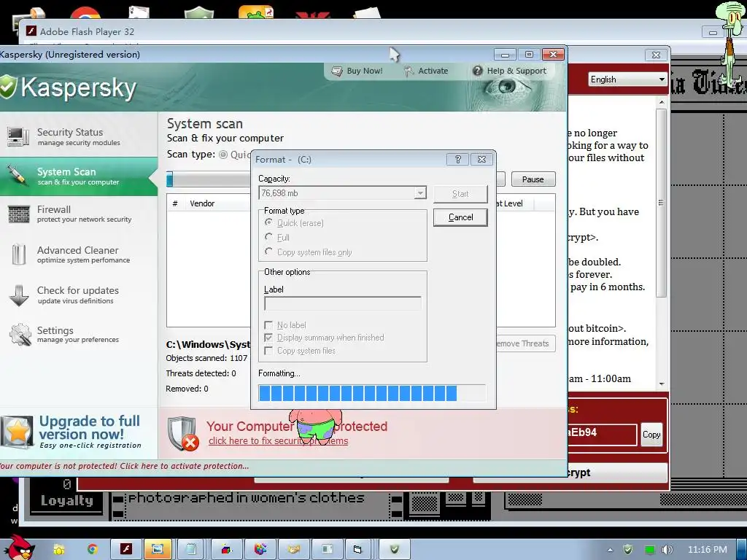
Task: Select the Quick scan type radio
Action: pyautogui.click(x=223, y=155)
